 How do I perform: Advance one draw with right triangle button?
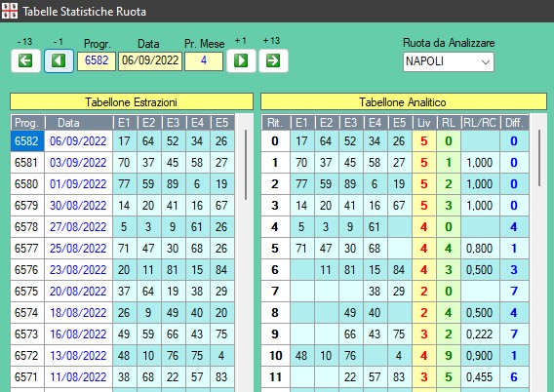[241, 60]
